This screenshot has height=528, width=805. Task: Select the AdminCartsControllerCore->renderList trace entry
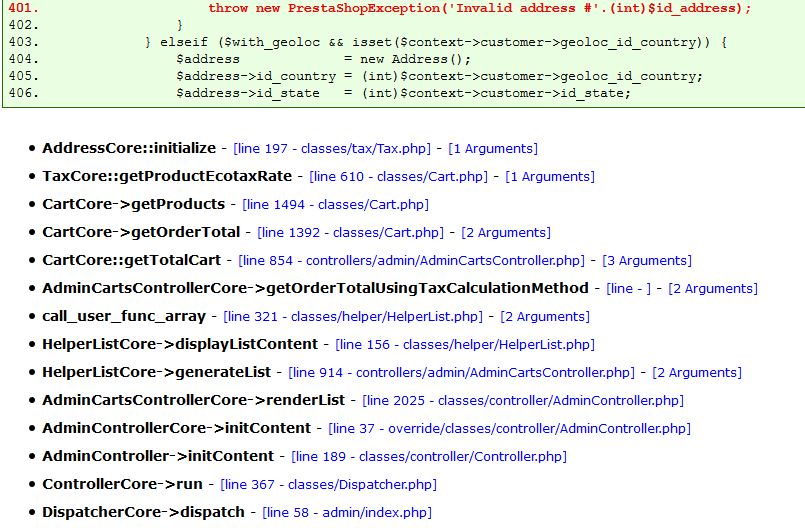click(194, 400)
